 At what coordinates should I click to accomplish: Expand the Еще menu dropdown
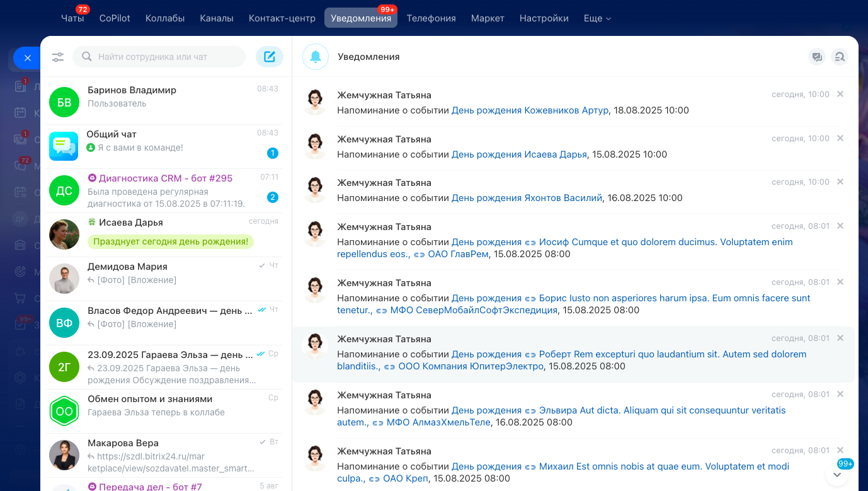tap(597, 18)
